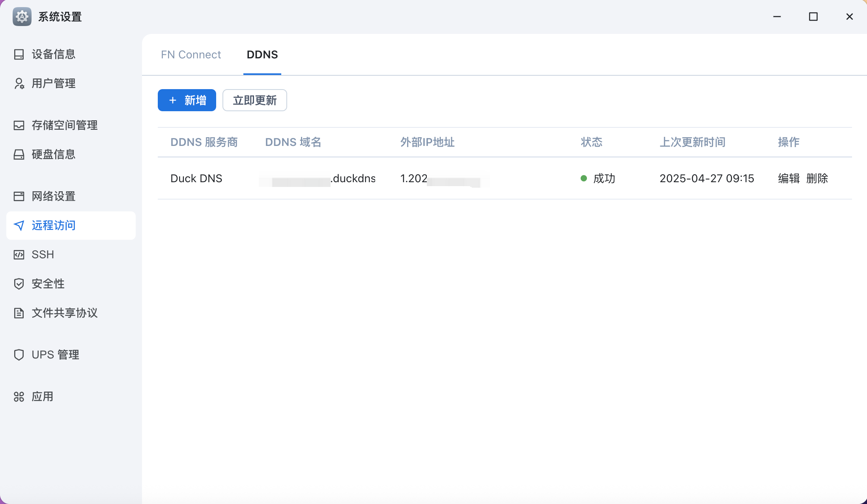Image resolution: width=867 pixels, height=504 pixels.
Task: Close the 系统设置 window
Action: [x=850, y=17]
